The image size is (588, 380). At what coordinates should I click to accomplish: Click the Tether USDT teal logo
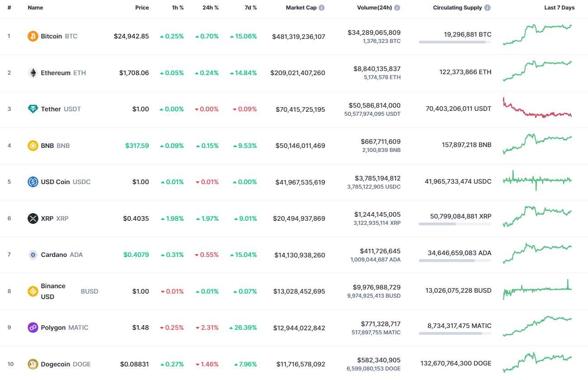tap(32, 109)
